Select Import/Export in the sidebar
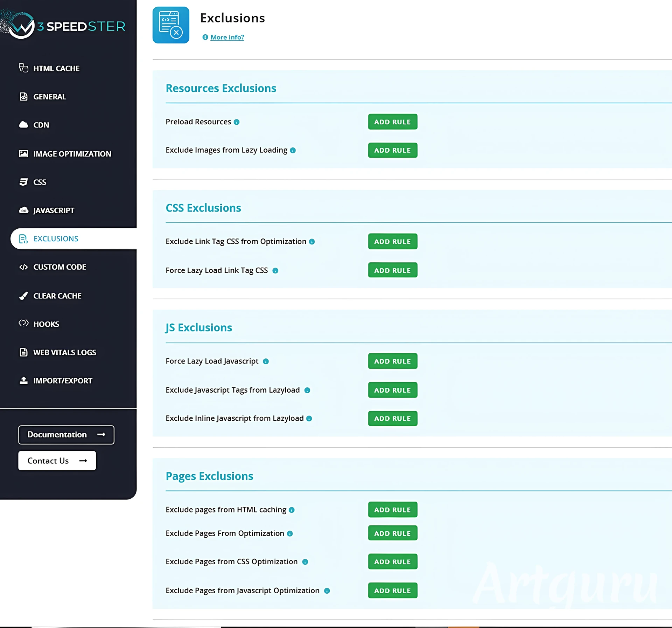 [63, 381]
